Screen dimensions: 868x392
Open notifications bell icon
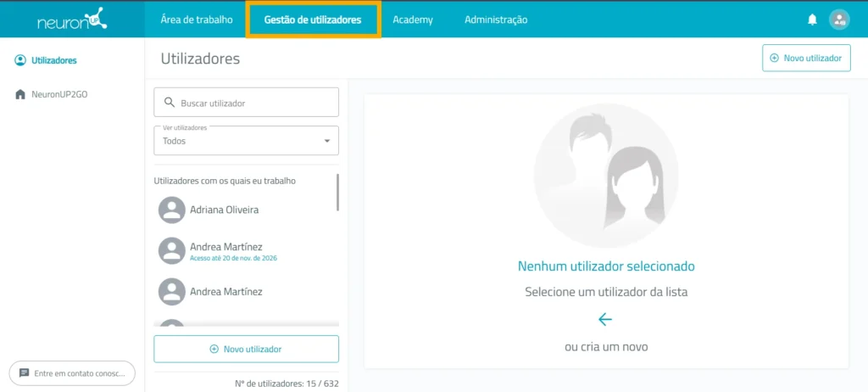pos(812,20)
